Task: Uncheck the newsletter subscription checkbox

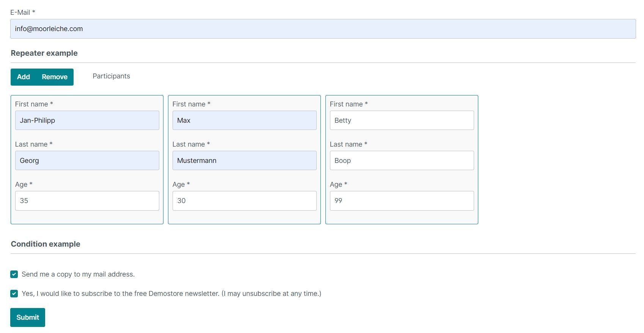Action: [x=14, y=294]
